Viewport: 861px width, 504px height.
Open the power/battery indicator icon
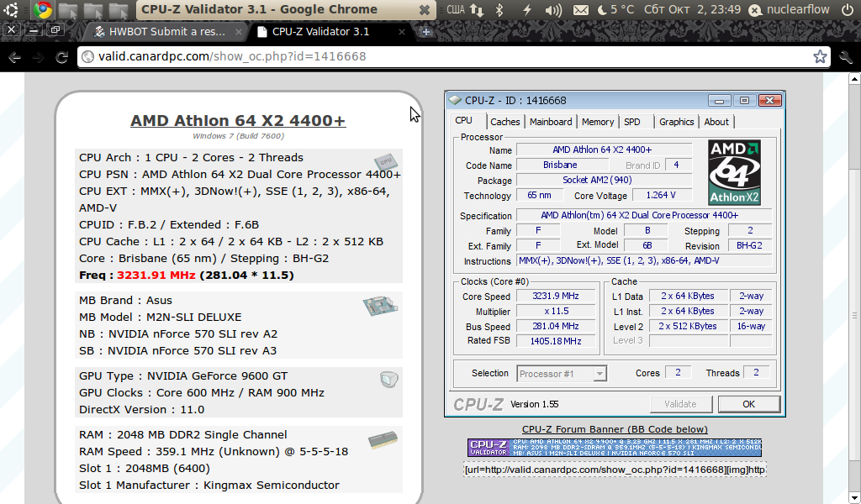point(526,10)
